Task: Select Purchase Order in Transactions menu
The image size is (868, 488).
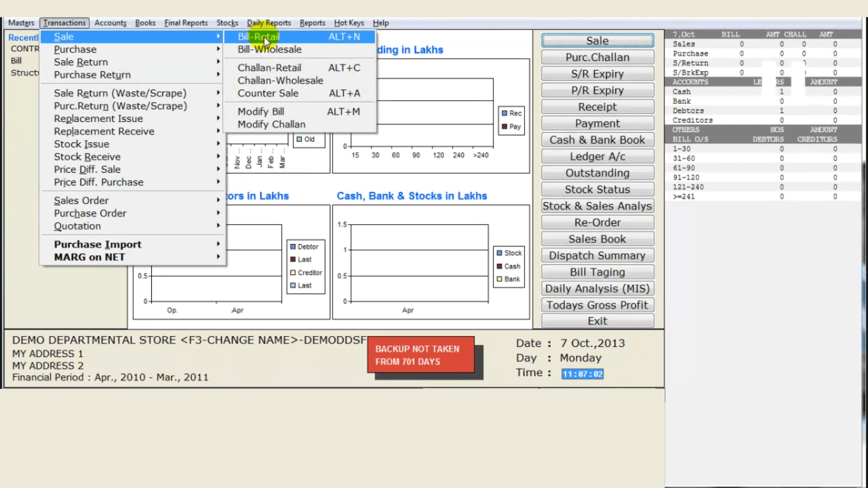Action: (133, 213)
